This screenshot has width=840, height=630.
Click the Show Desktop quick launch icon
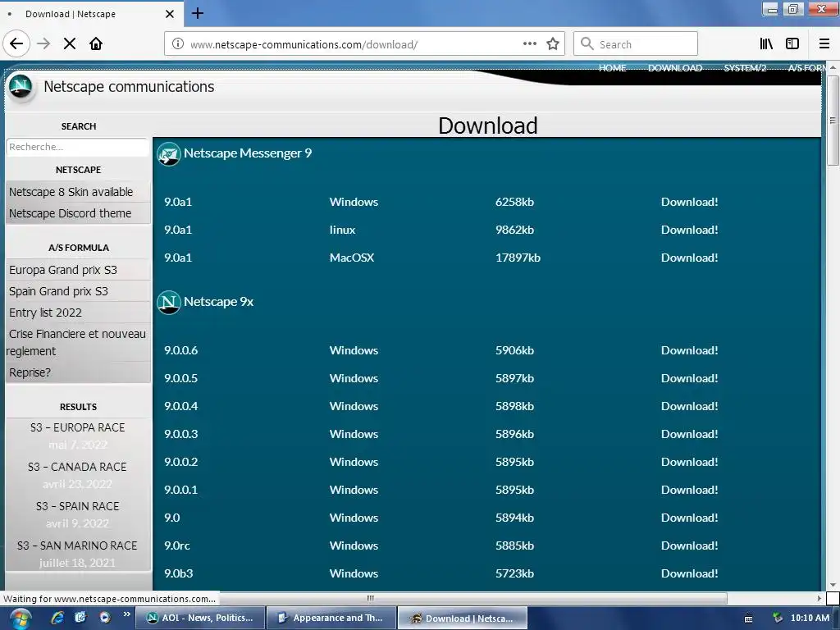[x=81, y=618]
